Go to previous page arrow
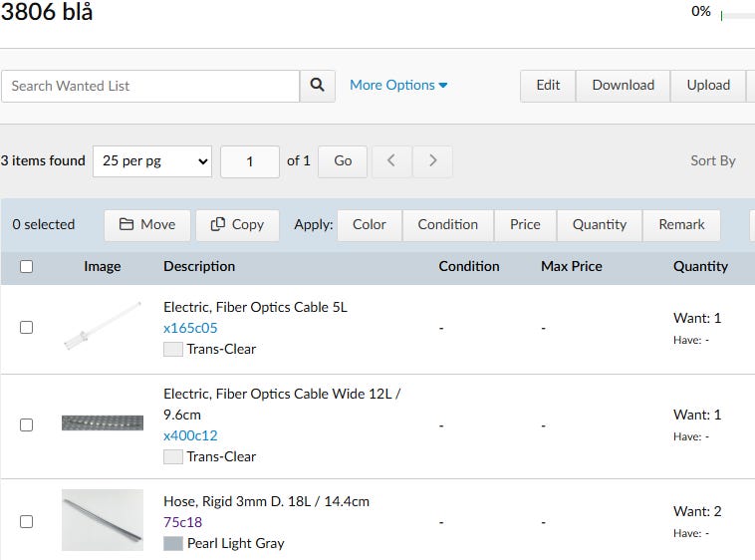This screenshot has height=560, width=755. [x=391, y=160]
